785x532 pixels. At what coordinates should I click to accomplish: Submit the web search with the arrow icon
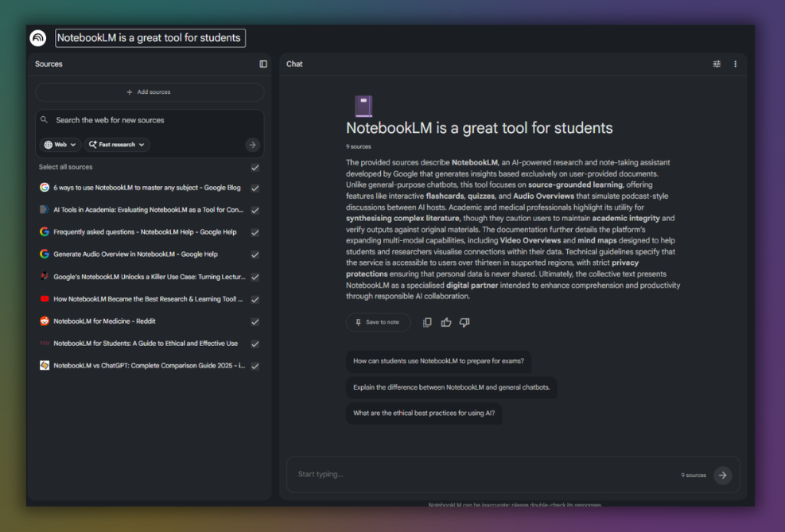(x=252, y=145)
